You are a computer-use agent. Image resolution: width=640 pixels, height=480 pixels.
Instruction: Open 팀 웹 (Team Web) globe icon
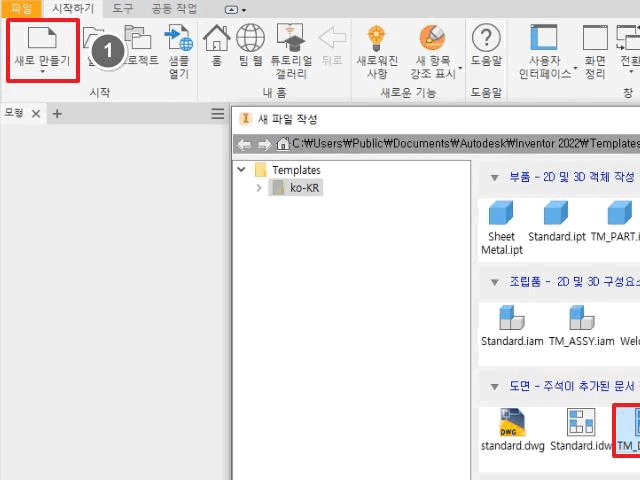coord(251,46)
